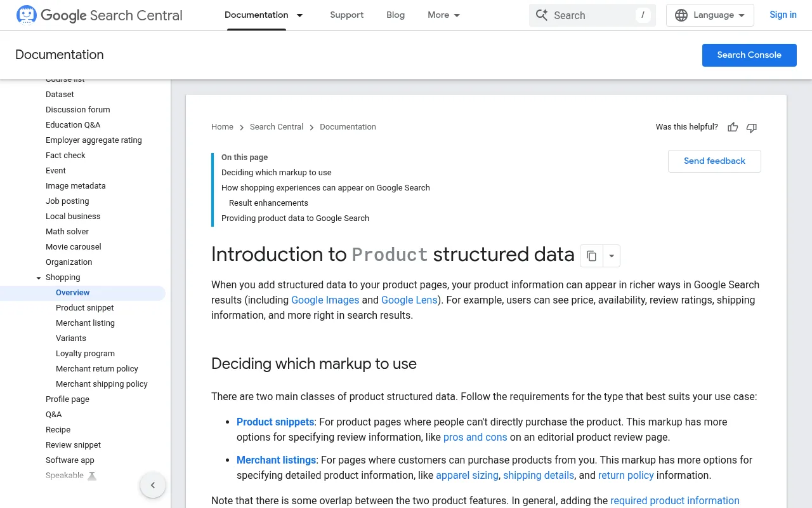
Task: Mark page not helpful with thumbs down
Action: [x=752, y=127]
